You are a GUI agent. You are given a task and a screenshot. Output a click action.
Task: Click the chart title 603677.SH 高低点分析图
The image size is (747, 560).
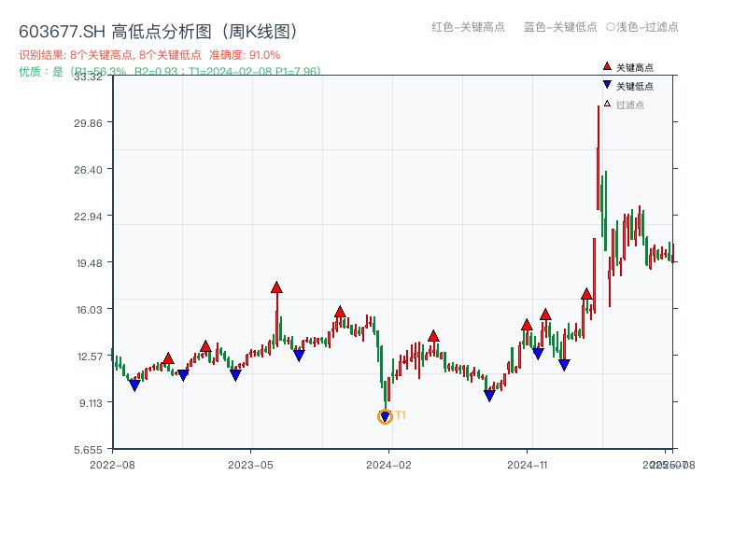pyautogui.click(x=158, y=32)
